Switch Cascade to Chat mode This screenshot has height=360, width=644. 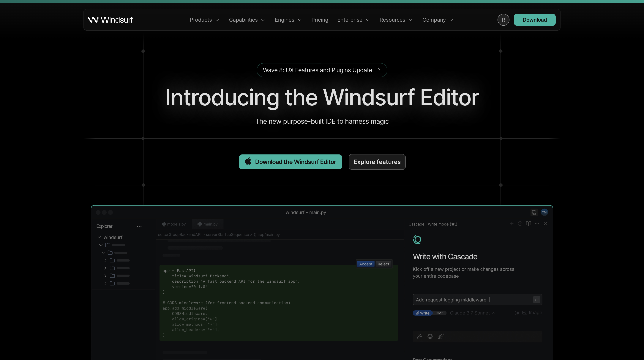[x=439, y=313]
